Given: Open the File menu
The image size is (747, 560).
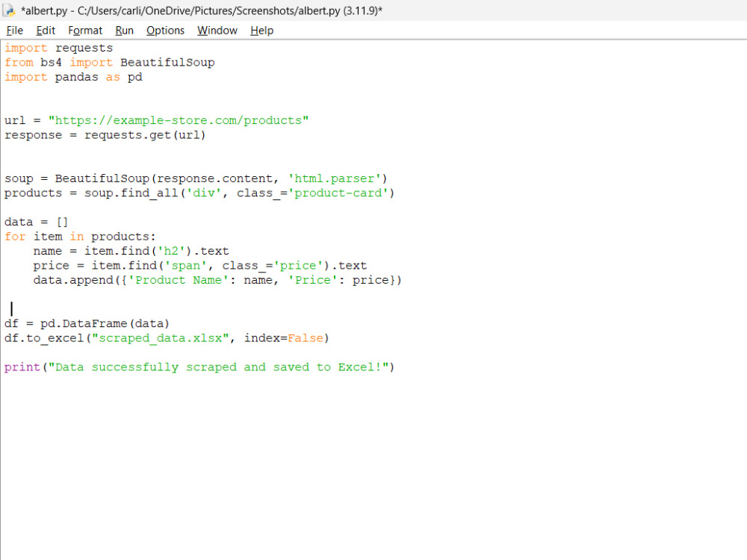Looking at the screenshot, I should pyautogui.click(x=14, y=31).
